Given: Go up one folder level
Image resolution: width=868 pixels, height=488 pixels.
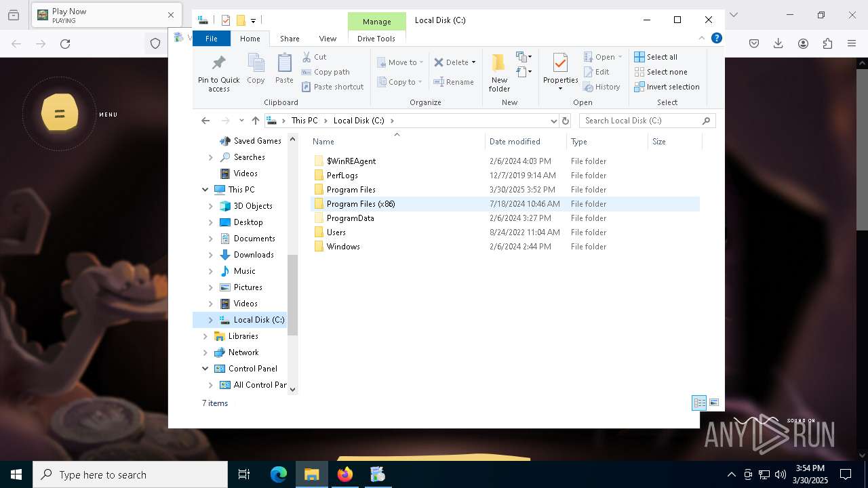Looking at the screenshot, I should point(255,121).
